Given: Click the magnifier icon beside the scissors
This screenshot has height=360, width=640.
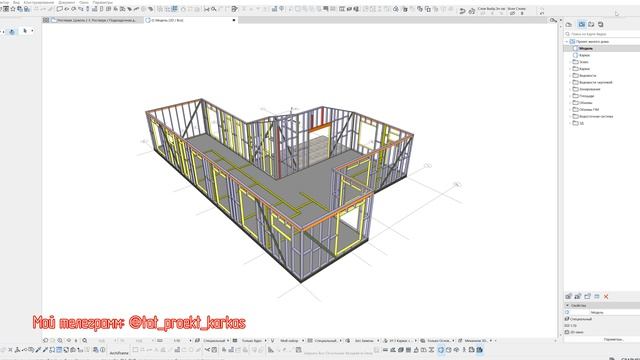Looking at the screenshot, I should [213, 9].
